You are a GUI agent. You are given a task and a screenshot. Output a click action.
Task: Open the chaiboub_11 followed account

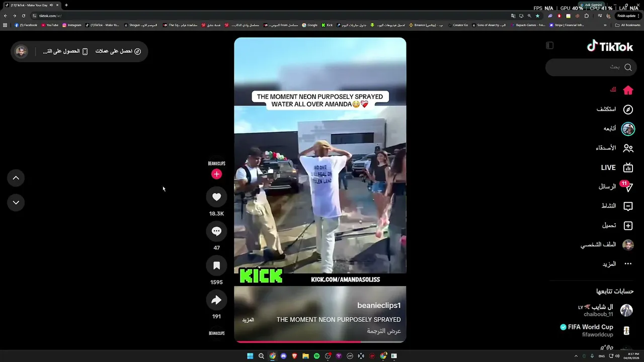click(605, 310)
